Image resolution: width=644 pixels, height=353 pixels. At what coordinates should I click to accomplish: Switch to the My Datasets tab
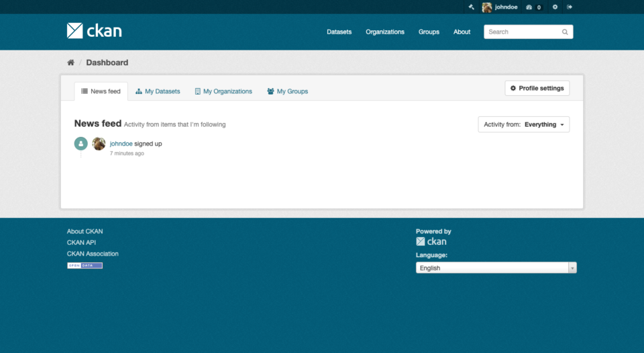[x=158, y=91]
